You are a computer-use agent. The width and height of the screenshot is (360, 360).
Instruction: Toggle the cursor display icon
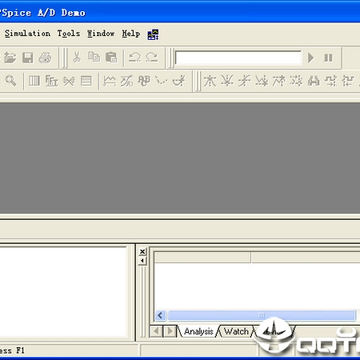tap(179, 81)
